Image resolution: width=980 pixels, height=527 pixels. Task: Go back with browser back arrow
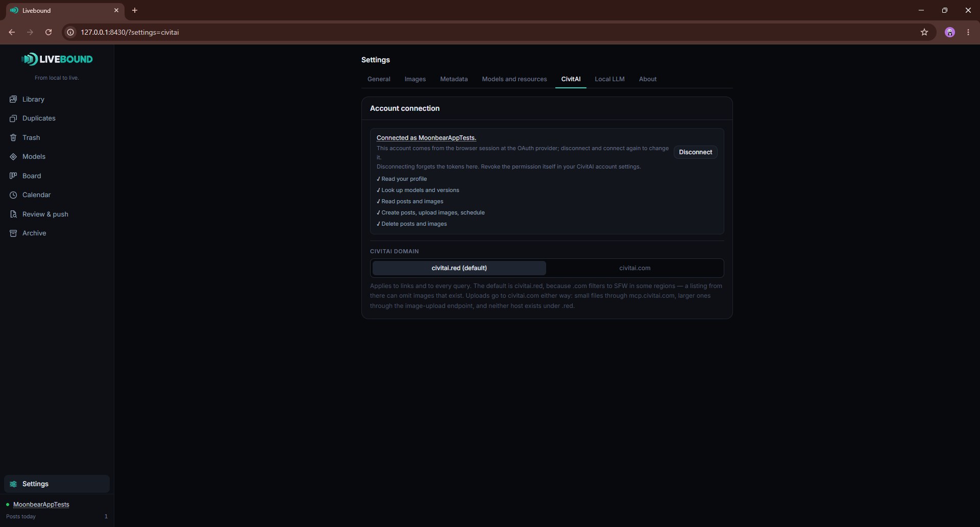[x=12, y=32]
